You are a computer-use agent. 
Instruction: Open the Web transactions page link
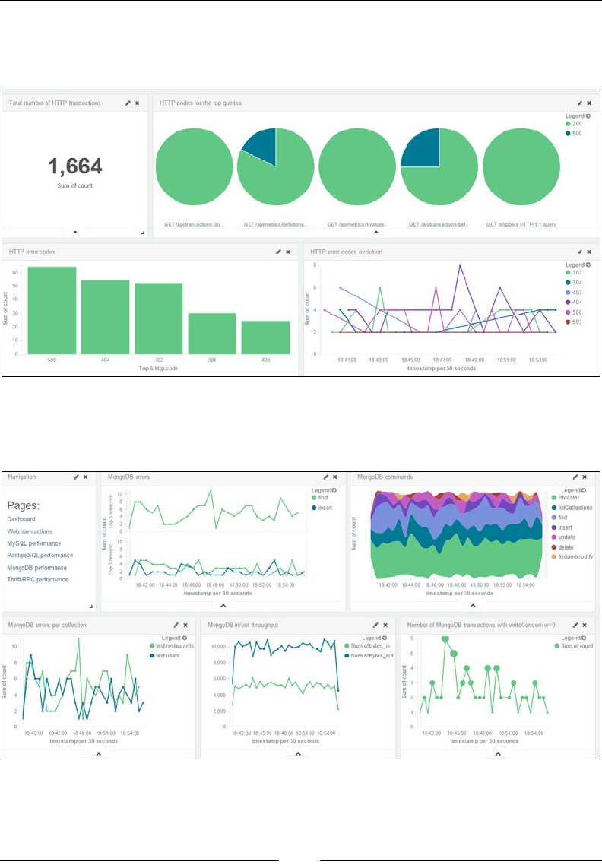coord(30,531)
